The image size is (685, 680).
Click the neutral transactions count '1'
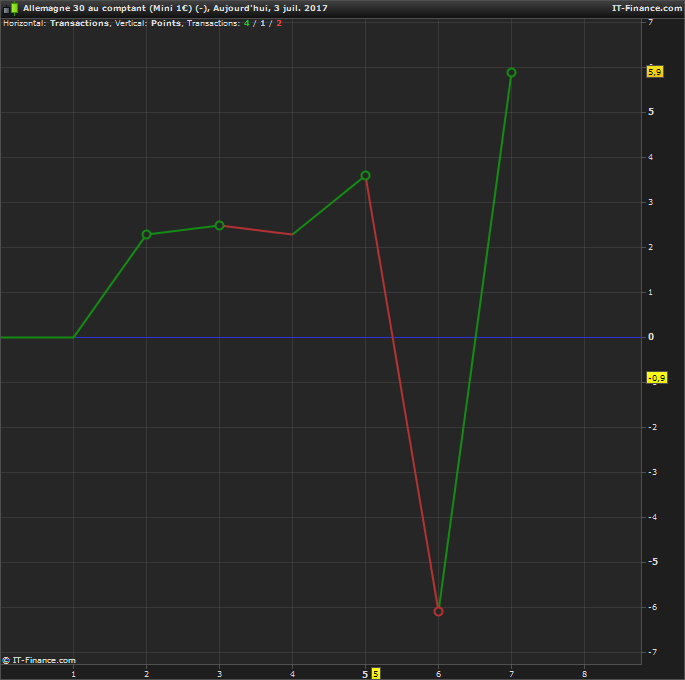click(263, 23)
